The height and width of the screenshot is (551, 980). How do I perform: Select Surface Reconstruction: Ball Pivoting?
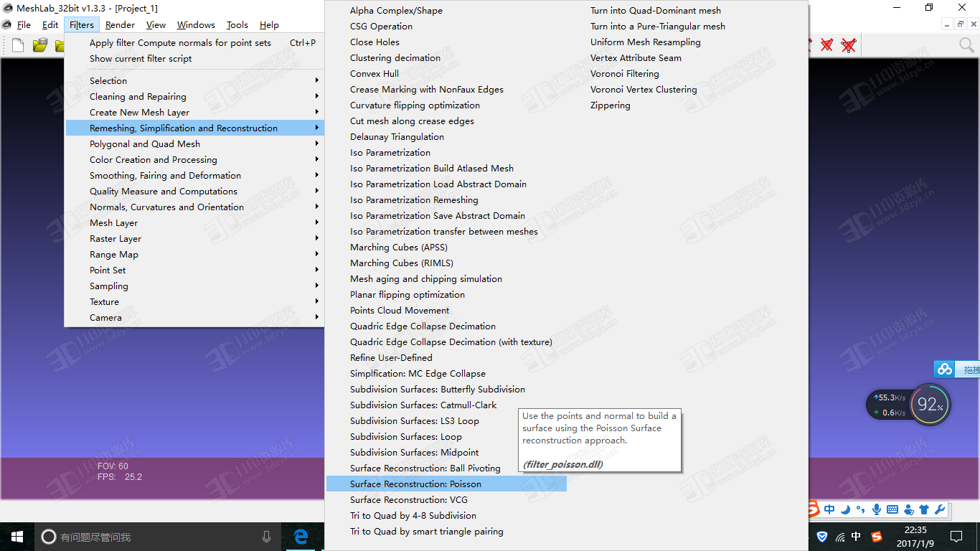click(446, 468)
